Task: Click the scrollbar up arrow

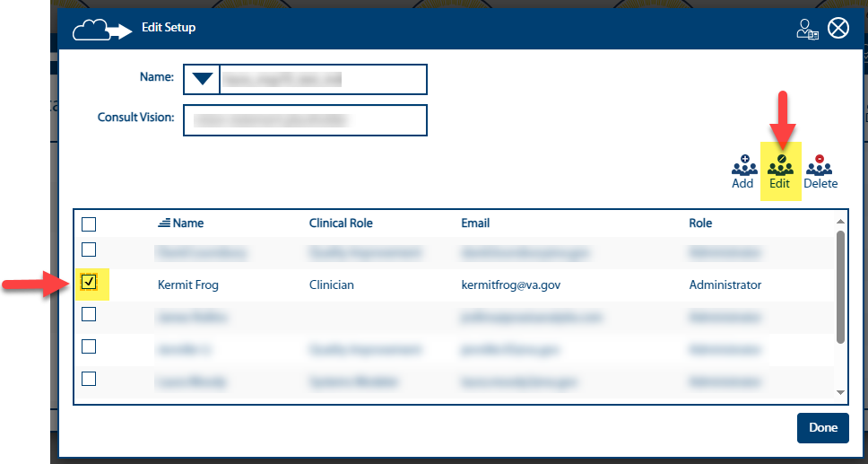Action: click(x=840, y=222)
